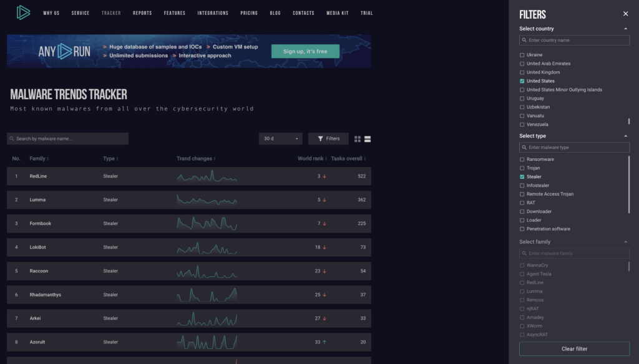Image resolution: width=639 pixels, height=364 pixels.
Task: Switch to list view icon
Action: tap(368, 139)
